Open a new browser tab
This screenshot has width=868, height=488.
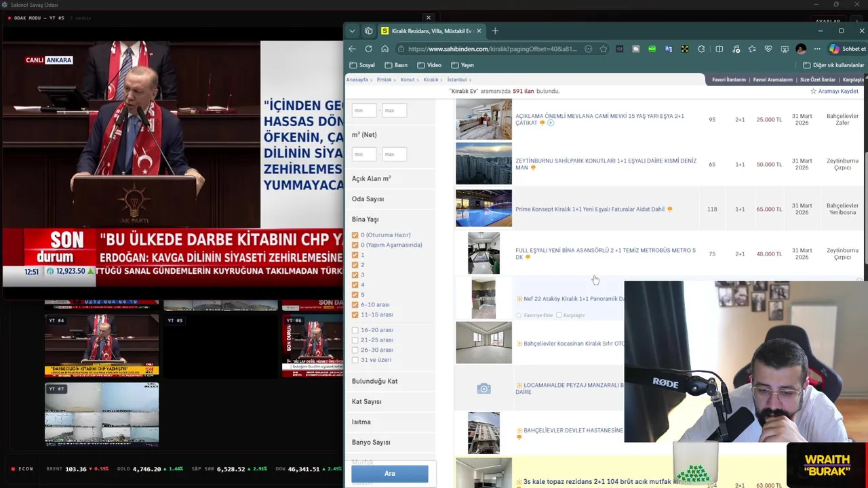click(x=495, y=31)
